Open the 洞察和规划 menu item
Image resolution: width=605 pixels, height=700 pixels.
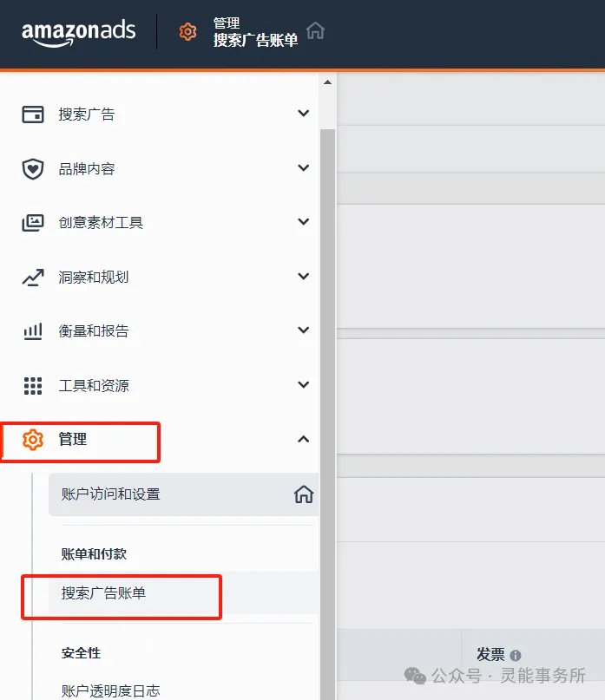94,278
